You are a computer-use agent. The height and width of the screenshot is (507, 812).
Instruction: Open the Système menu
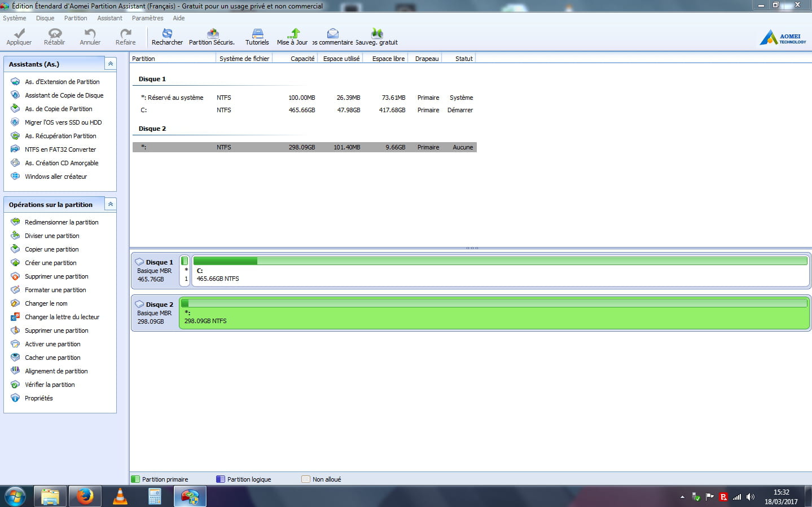pyautogui.click(x=14, y=18)
